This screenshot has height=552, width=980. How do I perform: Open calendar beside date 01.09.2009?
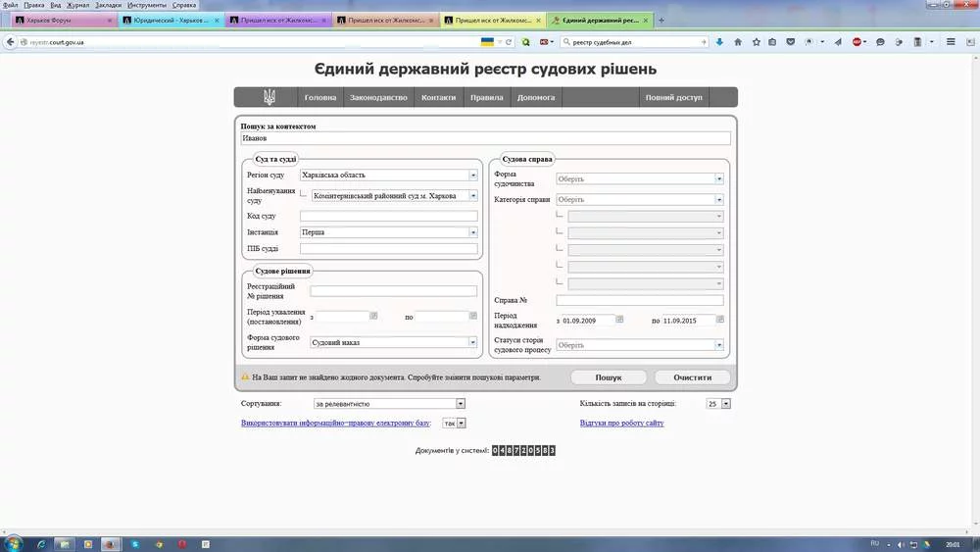tap(619, 320)
